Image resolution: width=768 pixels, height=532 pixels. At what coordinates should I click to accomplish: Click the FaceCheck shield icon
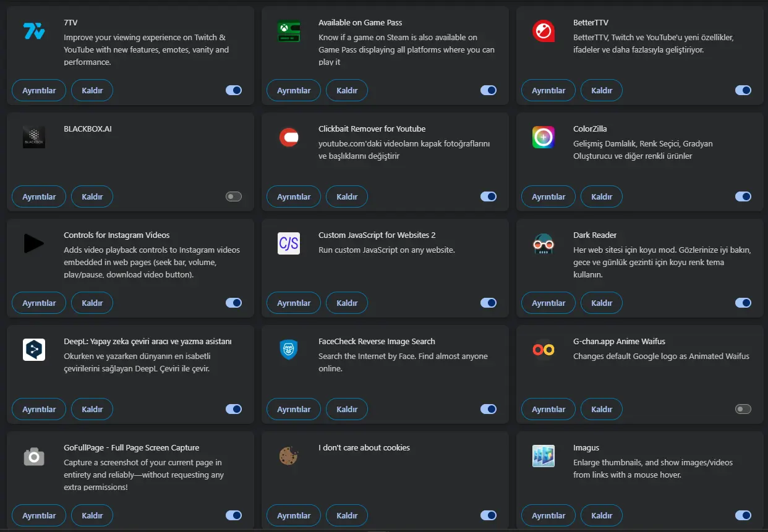pos(289,350)
